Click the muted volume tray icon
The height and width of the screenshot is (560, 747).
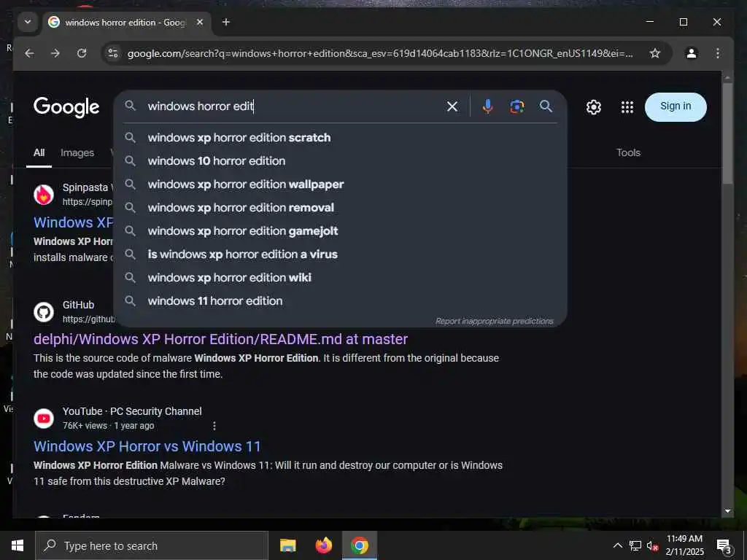tap(652, 545)
